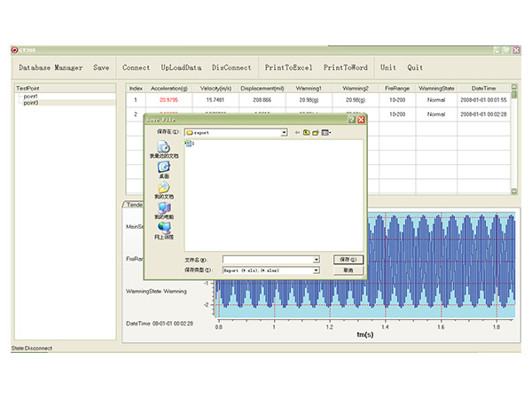Click DateTime 08-01-01 00:02:28 label
This screenshot has width=532, height=399.
point(160,324)
